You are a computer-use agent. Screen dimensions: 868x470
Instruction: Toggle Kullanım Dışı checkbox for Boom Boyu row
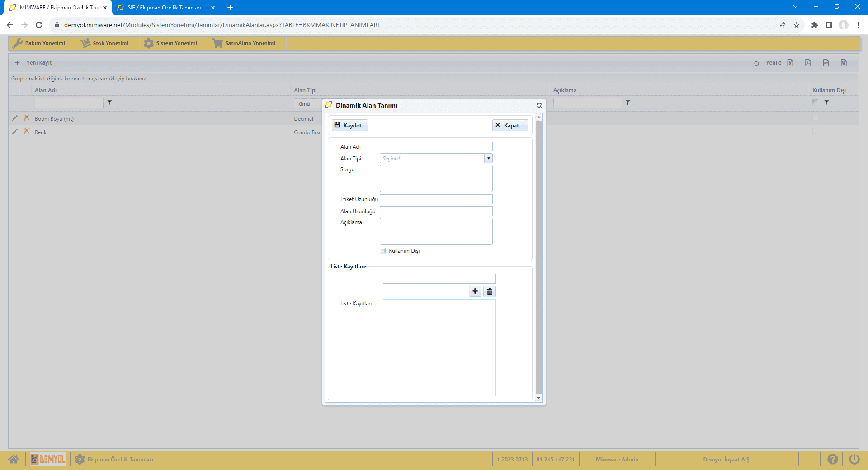tap(815, 118)
